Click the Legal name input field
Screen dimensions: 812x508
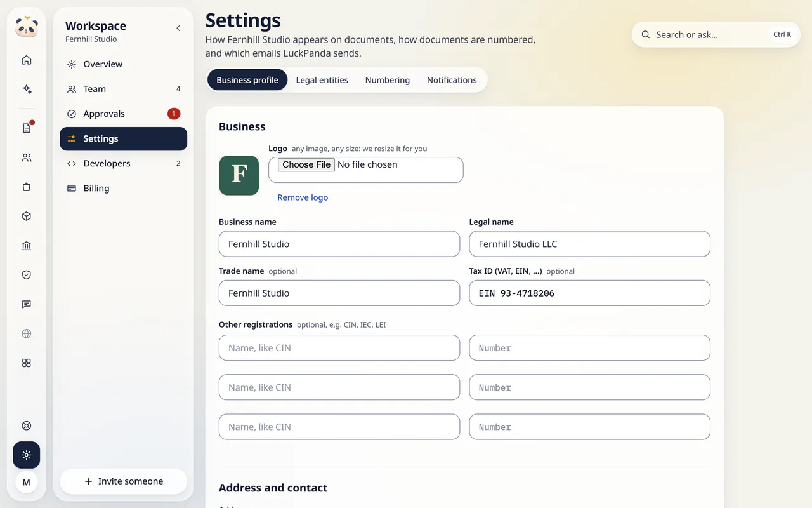pos(590,244)
